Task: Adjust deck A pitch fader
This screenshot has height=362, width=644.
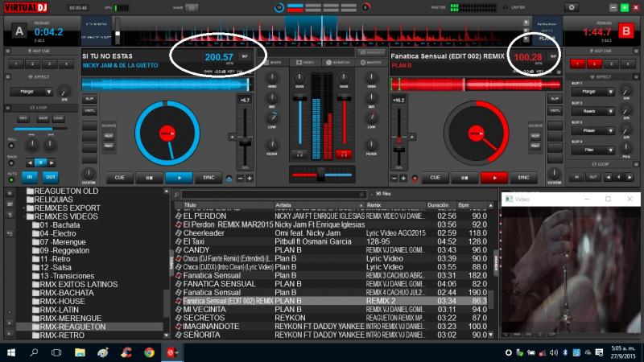Action: tap(246, 142)
